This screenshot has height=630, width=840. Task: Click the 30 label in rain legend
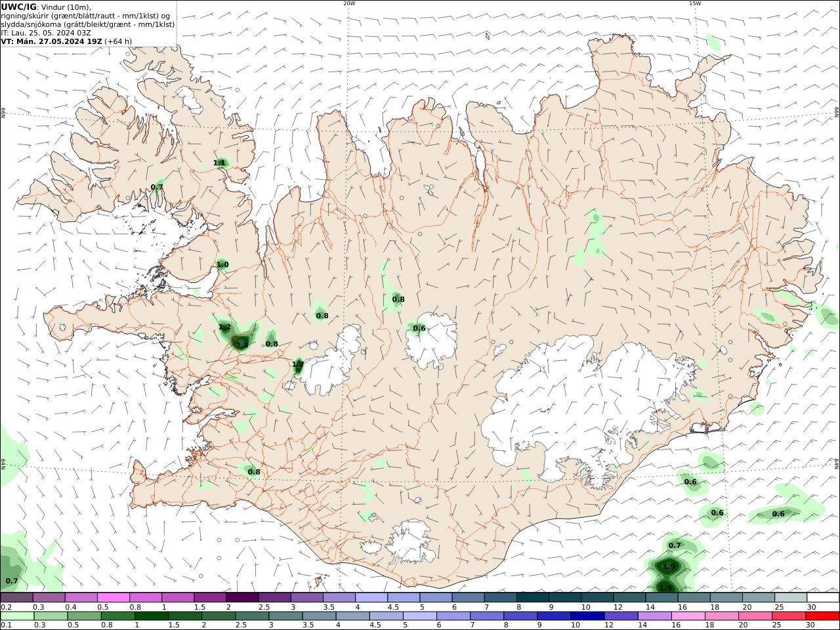(810, 625)
